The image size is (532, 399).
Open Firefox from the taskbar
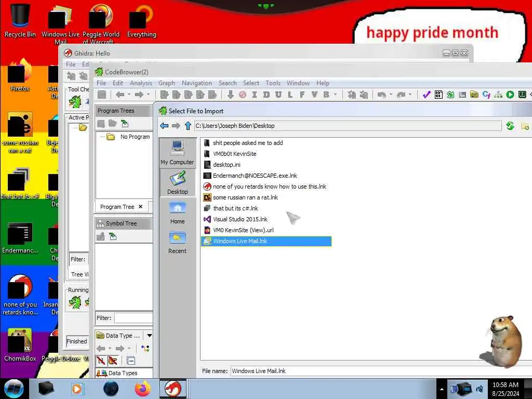[x=143, y=389]
